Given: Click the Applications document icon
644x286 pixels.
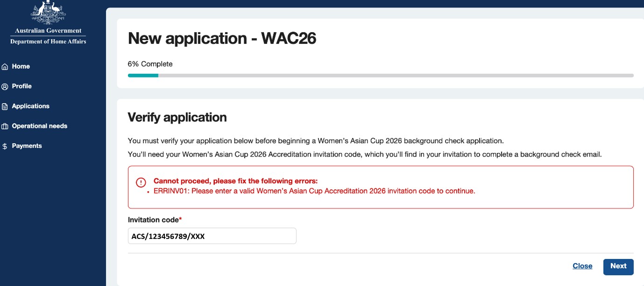Looking at the screenshot, I should pos(5,107).
